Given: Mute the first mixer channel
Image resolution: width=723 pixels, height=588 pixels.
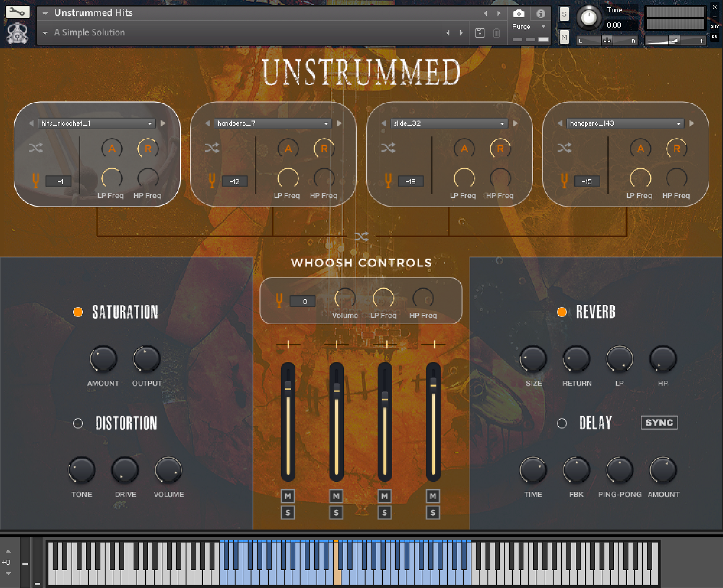Looking at the screenshot, I should 288,496.
